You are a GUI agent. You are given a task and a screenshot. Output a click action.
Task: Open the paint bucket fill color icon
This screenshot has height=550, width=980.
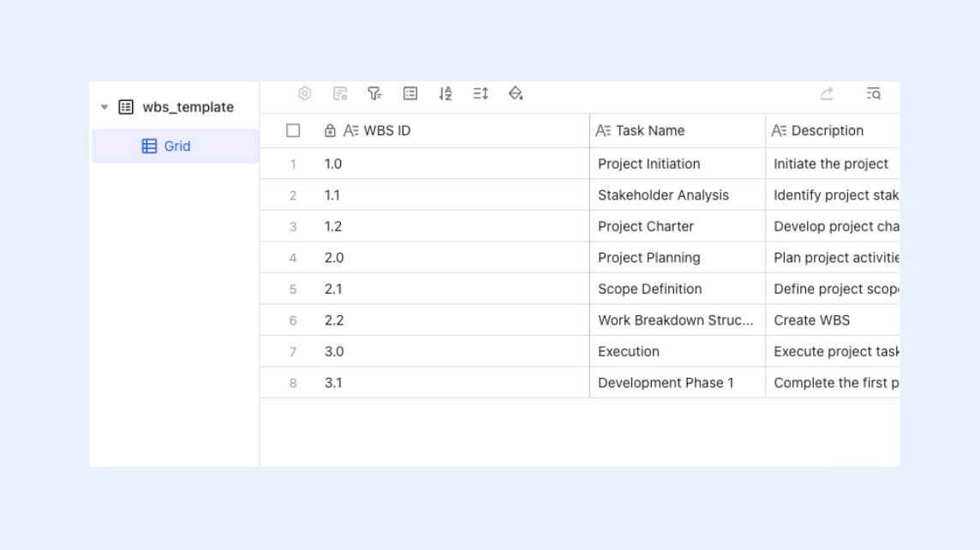516,93
